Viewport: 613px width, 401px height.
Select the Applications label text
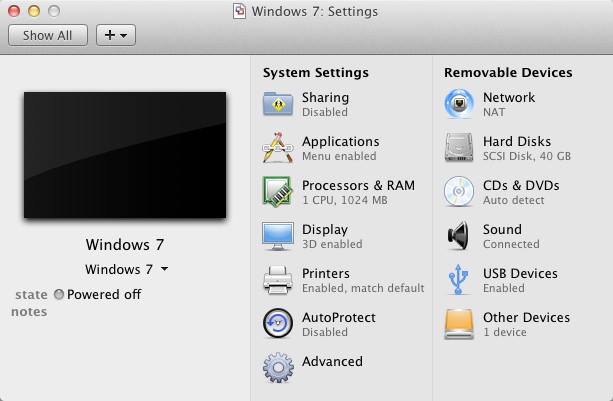click(x=341, y=141)
